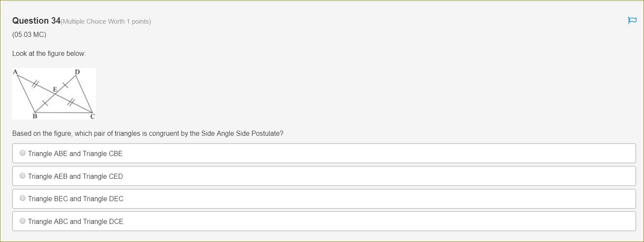Image resolution: width=644 pixels, height=242 pixels.
Task: Click the 'Question 34' heading
Action: click(37, 21)
